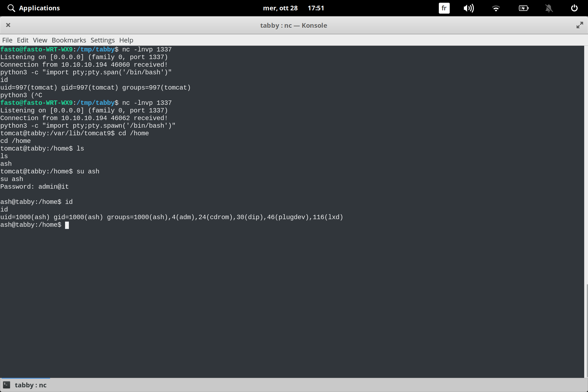Viewport: 588px width, 392px height.
Task: Click the terminal cursor at the ash prompt
Action: (x=67, y=225)
